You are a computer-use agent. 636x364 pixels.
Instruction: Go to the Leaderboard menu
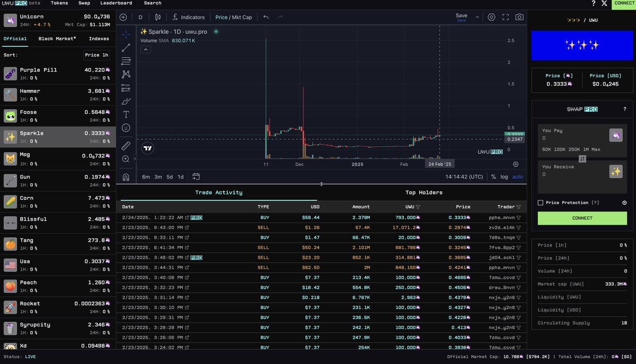click(x=116, y=3)
